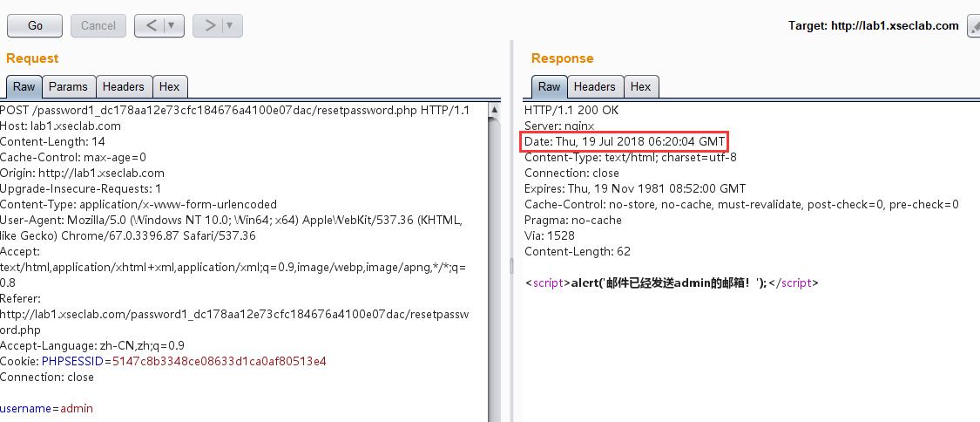Click the Pragma: no-cache line
Viewport: 980px width, 422px height.
(x=573, y=220)
